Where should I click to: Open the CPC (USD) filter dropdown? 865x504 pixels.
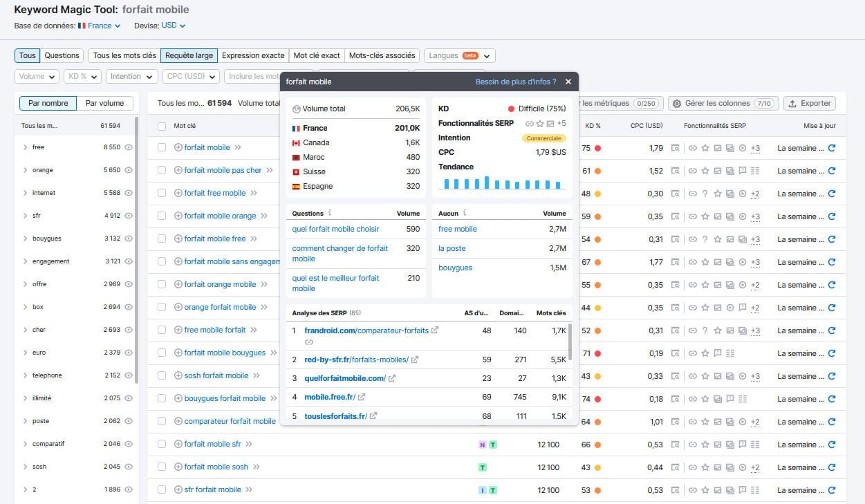[191, 76]
